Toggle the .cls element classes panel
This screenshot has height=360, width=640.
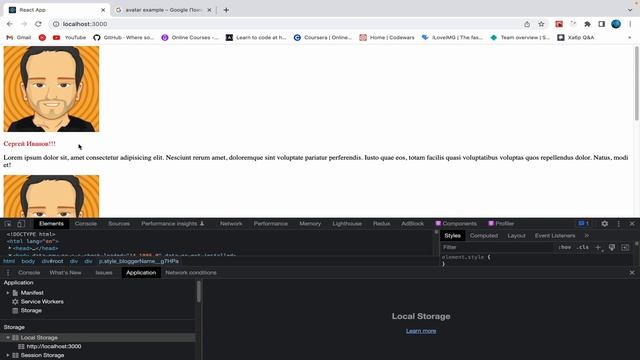[582, 247]
